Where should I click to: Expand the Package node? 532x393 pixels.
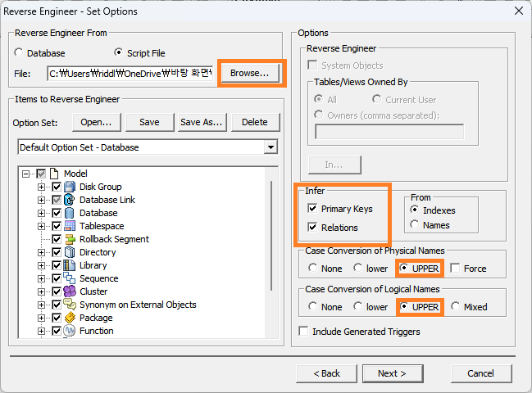tap(41, 318)
